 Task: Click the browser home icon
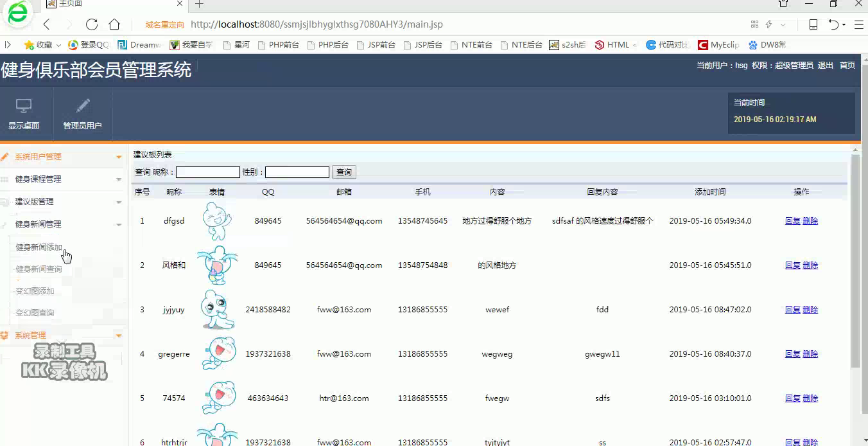tap(114, 24)
